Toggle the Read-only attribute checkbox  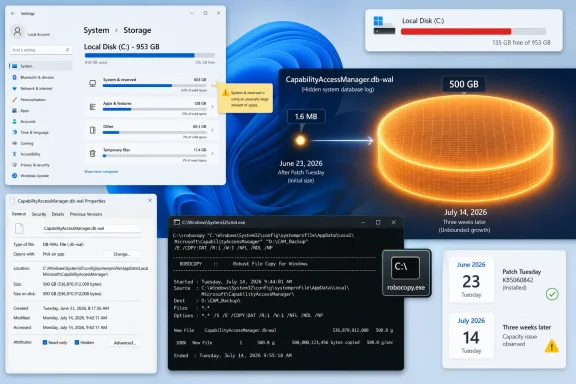[45, 342]
